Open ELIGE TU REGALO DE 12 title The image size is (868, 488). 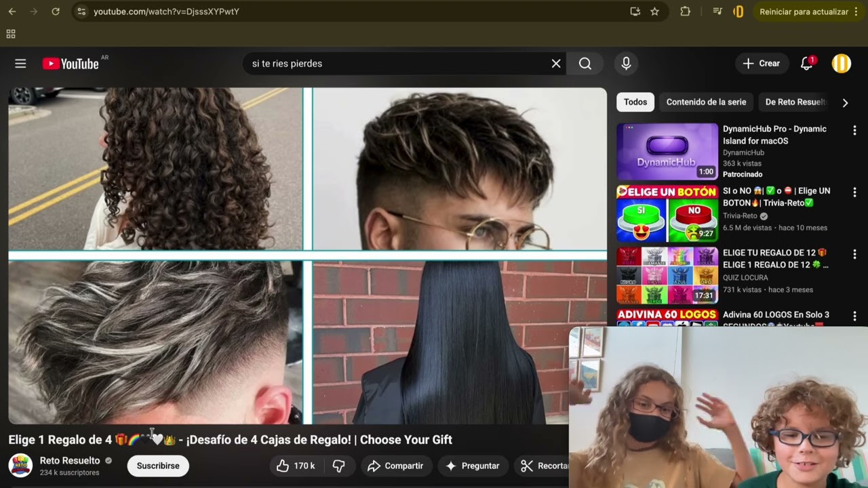pos(776,259)
